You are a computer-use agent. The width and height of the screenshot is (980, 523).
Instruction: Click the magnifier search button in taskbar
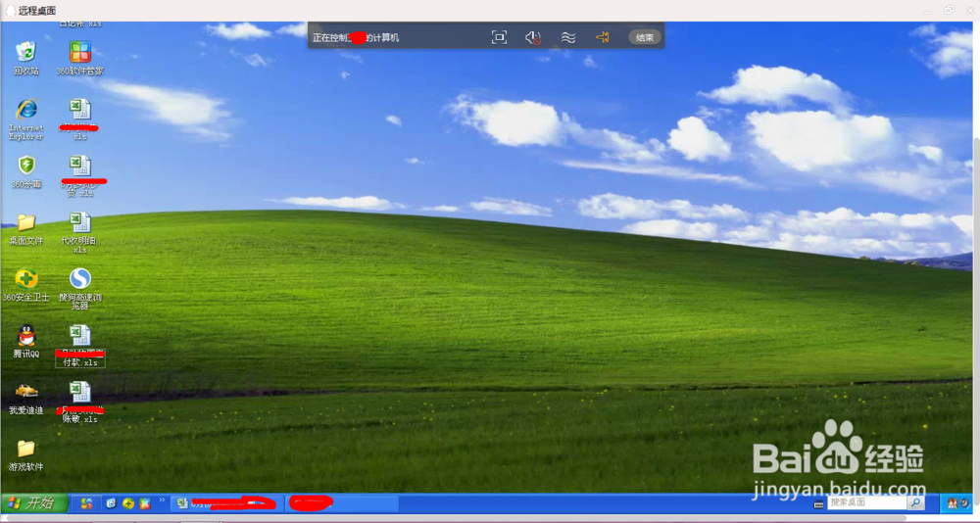(915, 502)
